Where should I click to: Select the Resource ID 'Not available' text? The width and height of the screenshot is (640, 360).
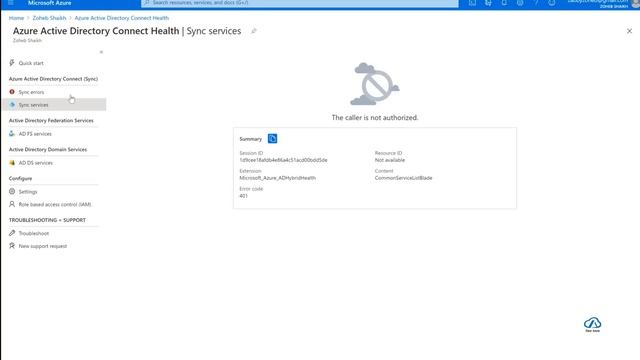coord(390,160)
